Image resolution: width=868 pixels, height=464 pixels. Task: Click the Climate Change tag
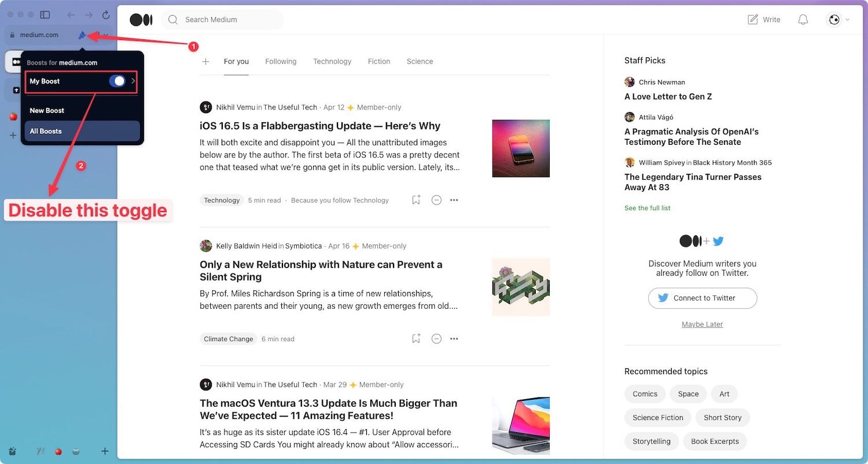click(229, 339)
